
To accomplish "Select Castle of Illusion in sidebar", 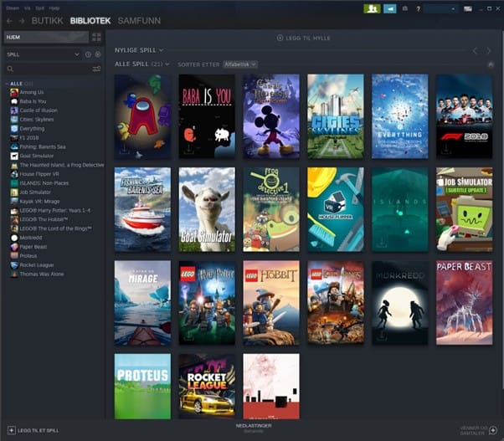I will point(39,110).
